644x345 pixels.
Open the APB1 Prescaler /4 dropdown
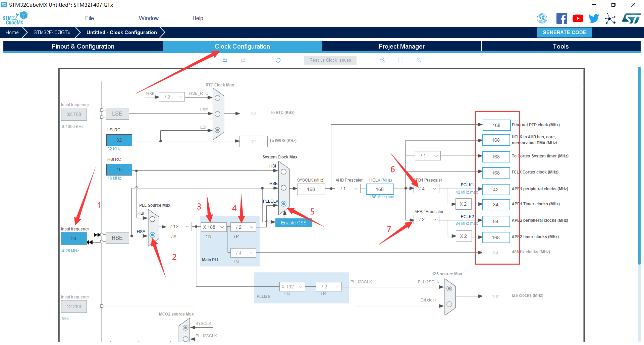click(426, 189)
